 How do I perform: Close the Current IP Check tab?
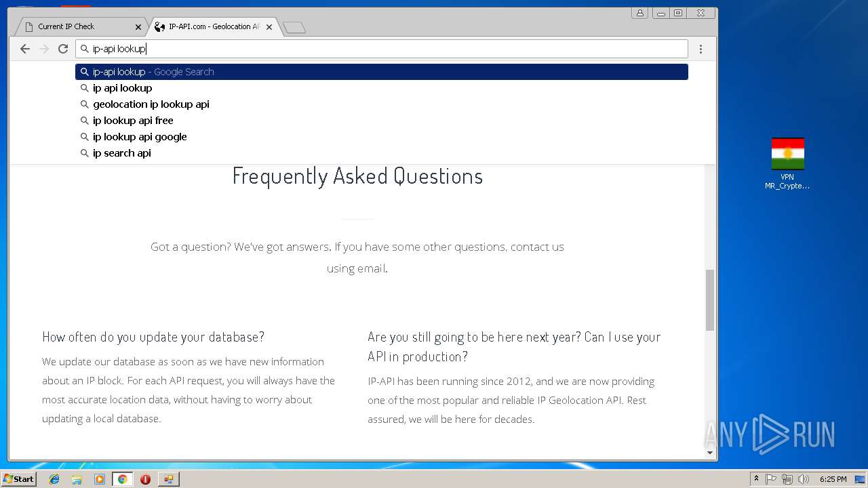click(138, 27)
